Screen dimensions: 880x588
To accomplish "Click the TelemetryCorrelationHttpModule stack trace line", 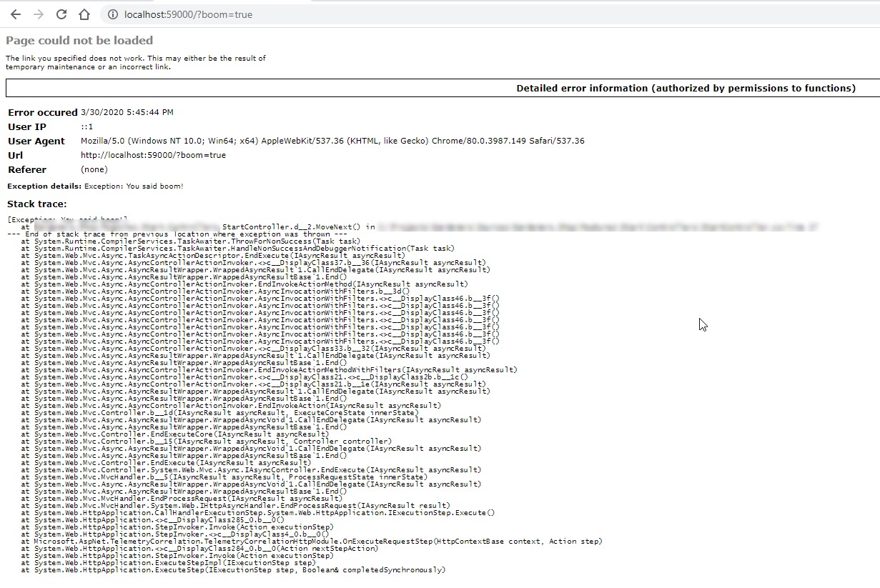I will 312,542.
